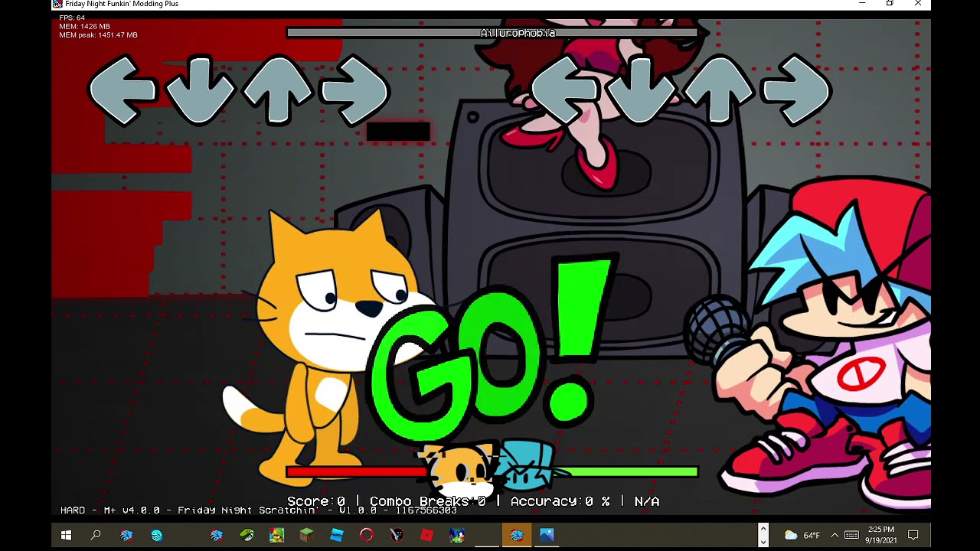Open the red Roblox taskbar icon
The image size is (980, 551).
click(x=426, y=535)
